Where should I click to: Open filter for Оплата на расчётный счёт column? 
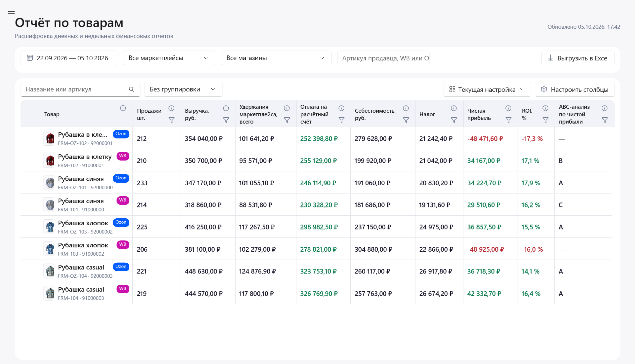click(341, 120)
